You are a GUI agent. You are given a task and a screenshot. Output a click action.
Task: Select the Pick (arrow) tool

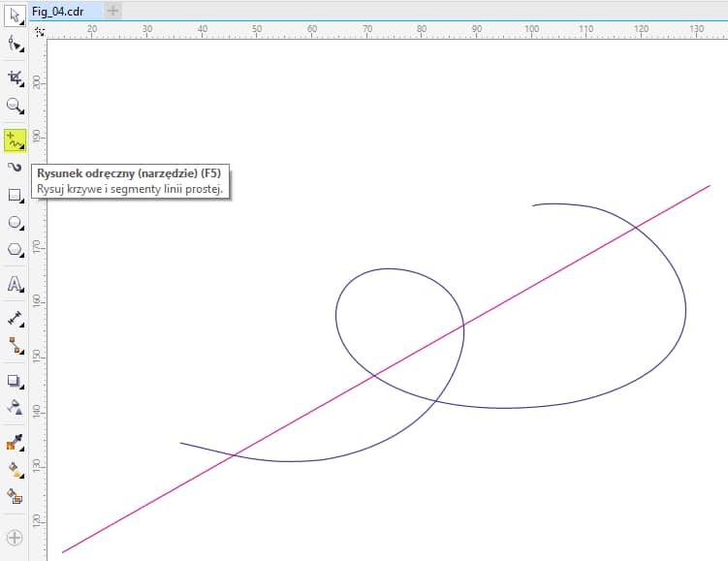(x=15, y=16)
